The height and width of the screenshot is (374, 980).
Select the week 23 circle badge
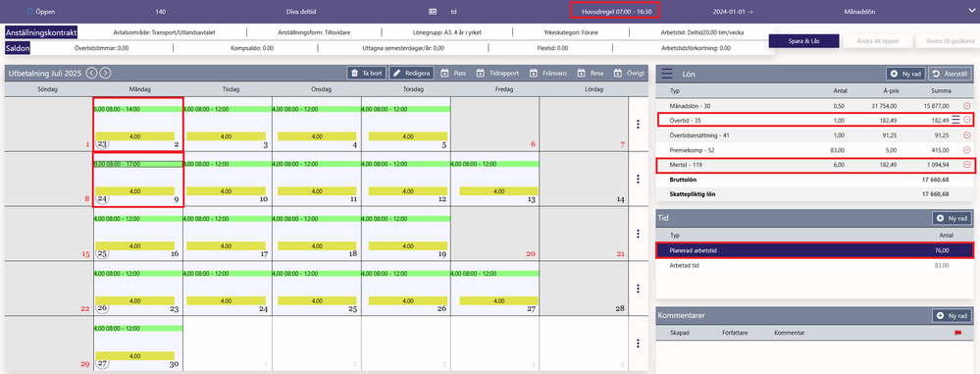[x=102, y=144]
